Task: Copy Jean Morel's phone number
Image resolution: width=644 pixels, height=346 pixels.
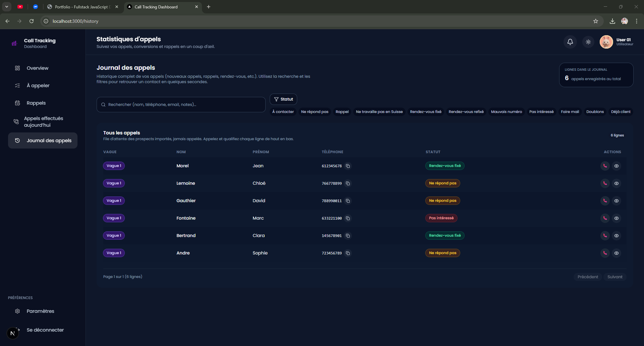Action: [348, 166]
